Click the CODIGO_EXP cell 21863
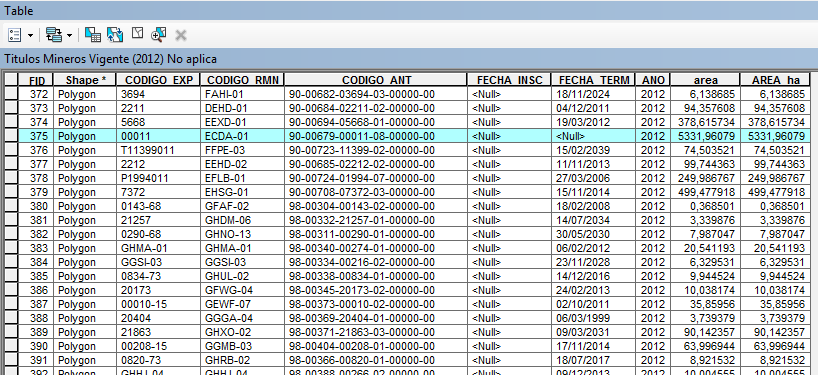Image resolution: width=818 pixels, height=375 pixels. point(159,332)
